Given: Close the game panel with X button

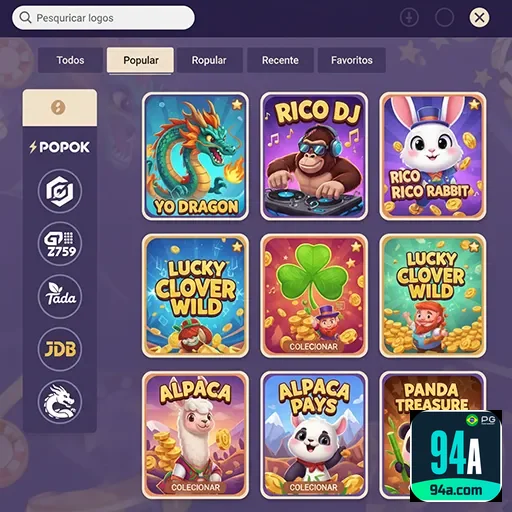Looking at the screenshot, I should (479, 17).
